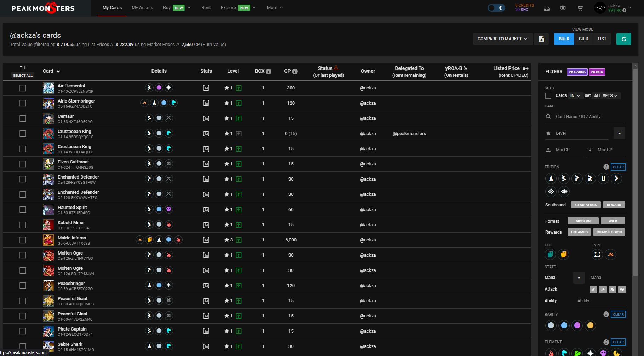Filter by Chaos Legion rewards
The image size is (644, 356).
609,232
